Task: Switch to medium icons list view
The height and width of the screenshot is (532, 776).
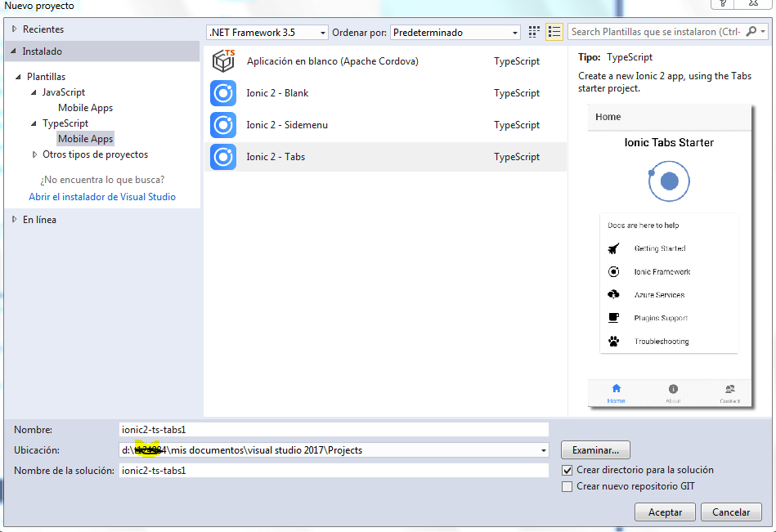Action: [x=554, y=32]
